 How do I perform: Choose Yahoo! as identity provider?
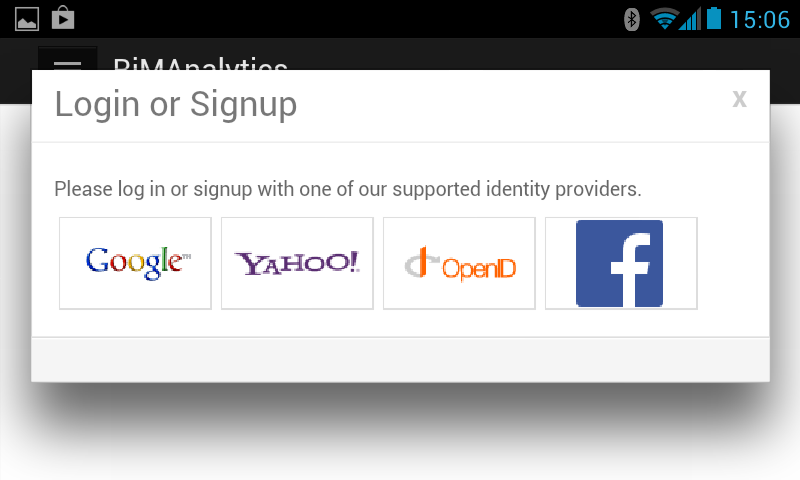tap(297, 263)
